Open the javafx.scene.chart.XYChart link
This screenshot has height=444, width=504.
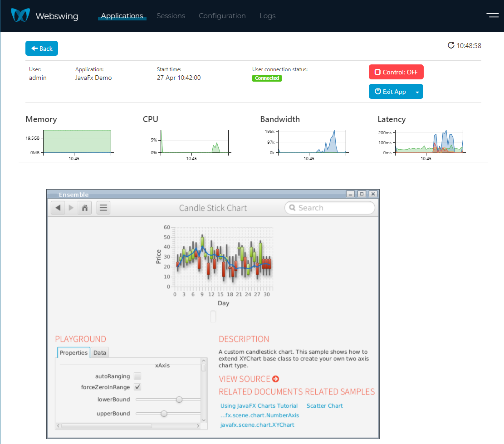257,424
